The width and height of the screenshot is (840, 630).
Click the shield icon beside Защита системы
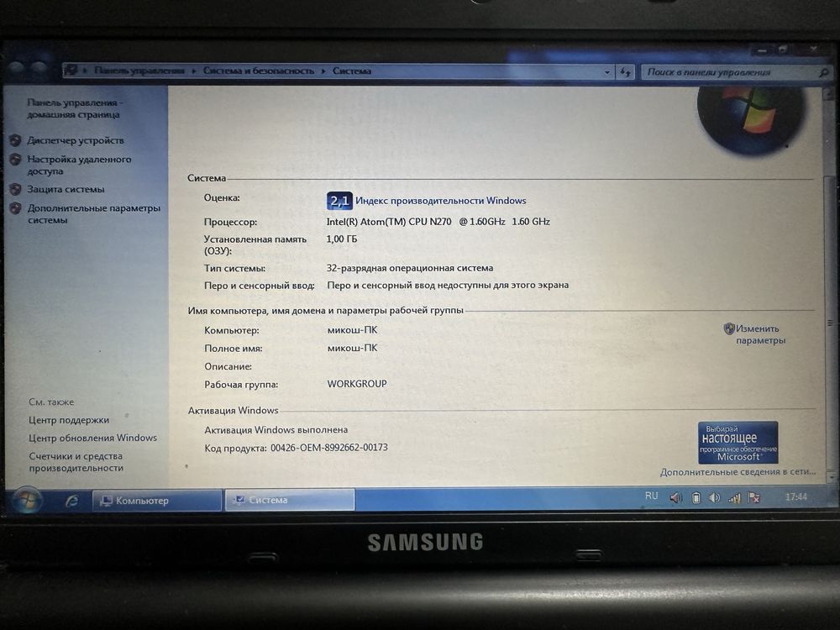pyautogui.click(x=15, y=189)
